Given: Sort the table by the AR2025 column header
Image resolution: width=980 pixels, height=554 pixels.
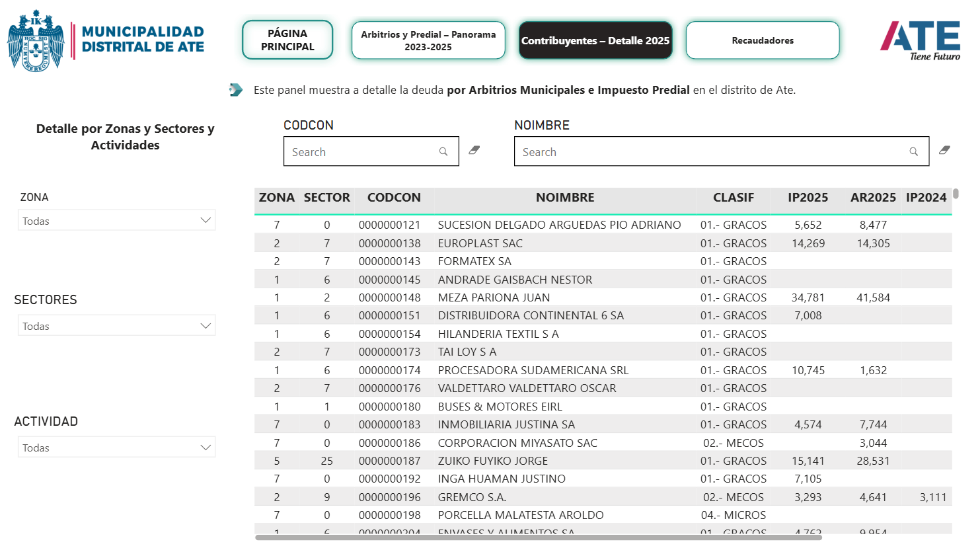Looking at the screenshot, I should pos(873,198).
